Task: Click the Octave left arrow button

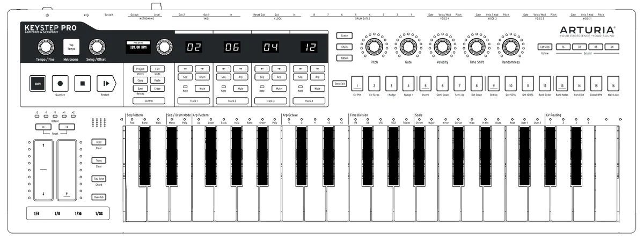Action: tap(43, 127)
